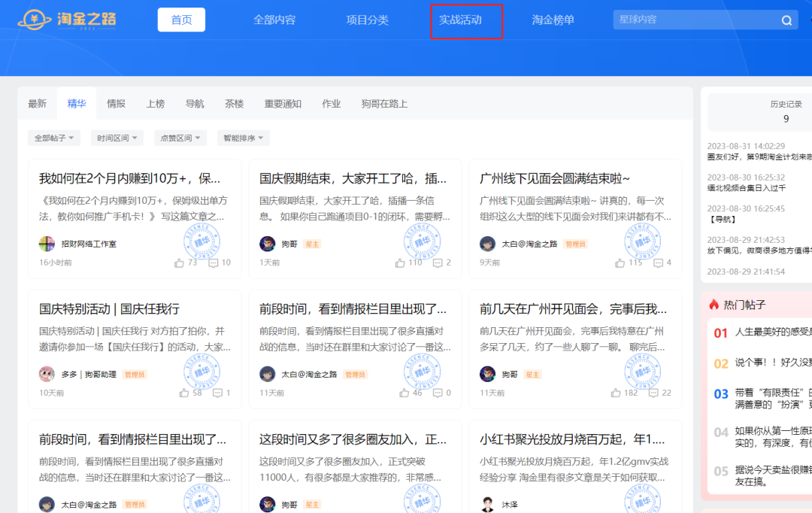Switch to the 重要通知 tab

tap(283, 104)
